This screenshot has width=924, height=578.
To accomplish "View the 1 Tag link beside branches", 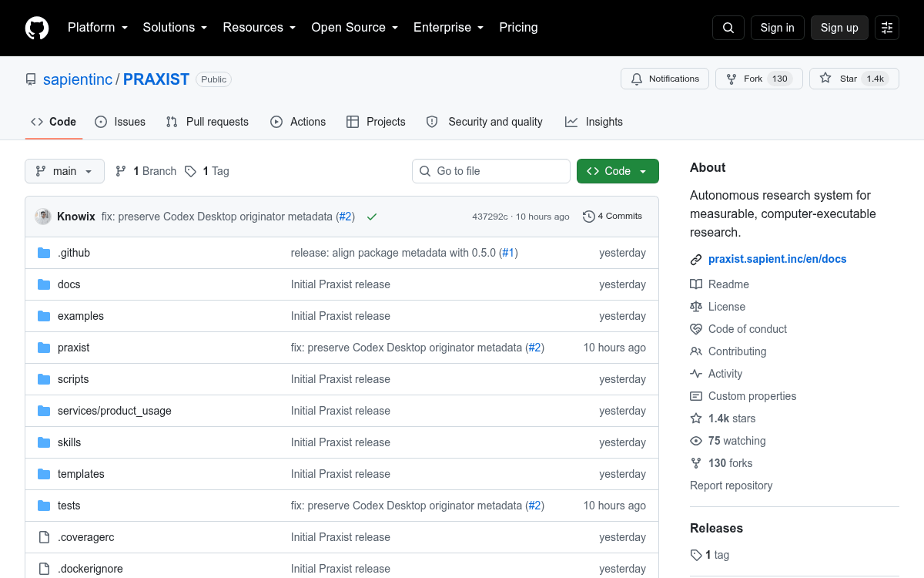I will (207, 171).
